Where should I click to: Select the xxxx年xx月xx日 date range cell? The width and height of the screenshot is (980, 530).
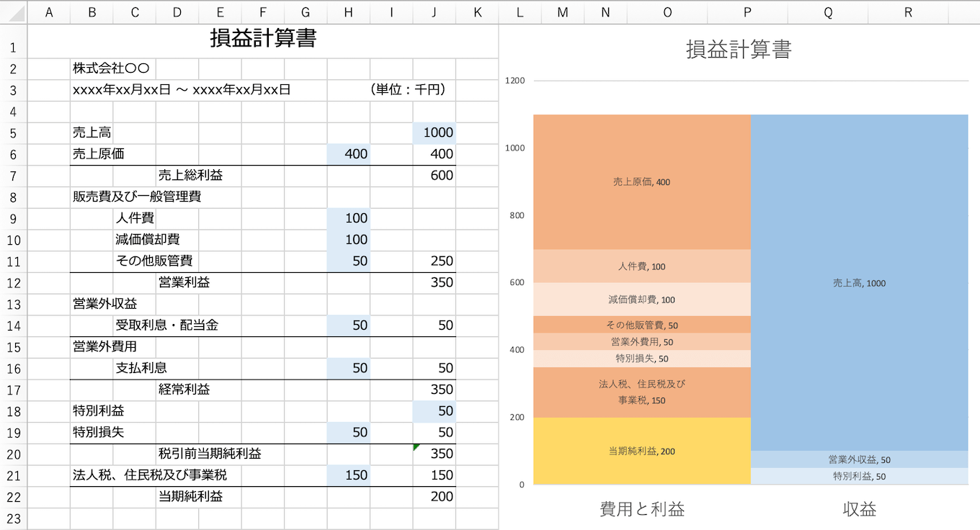(x=182, y=90)
